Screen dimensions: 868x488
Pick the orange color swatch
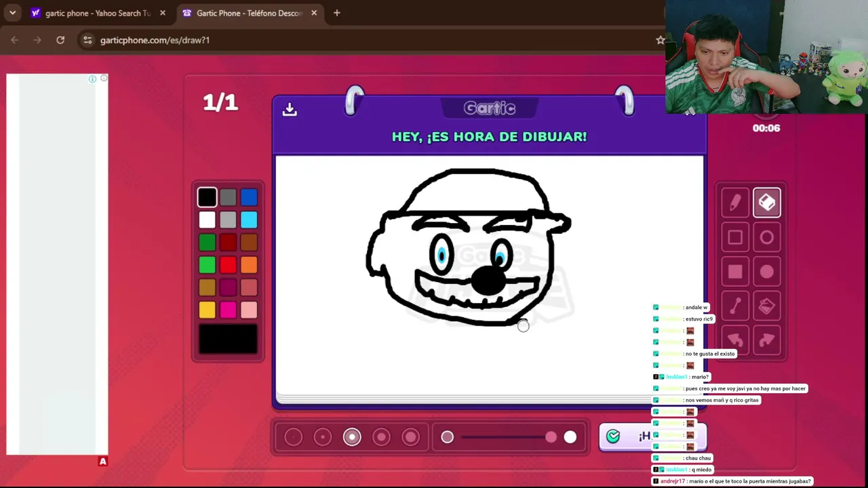(249, 265)
